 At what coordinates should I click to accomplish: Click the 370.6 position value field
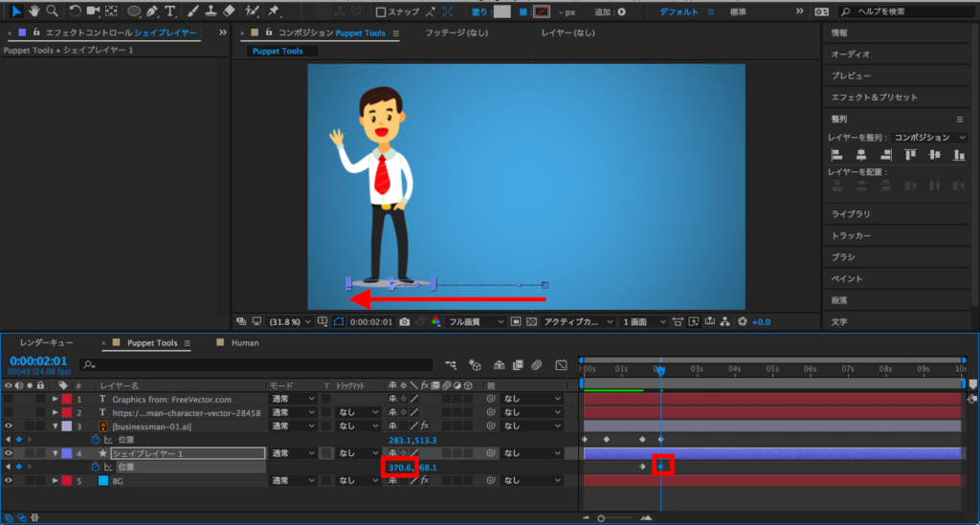[399, 467]
